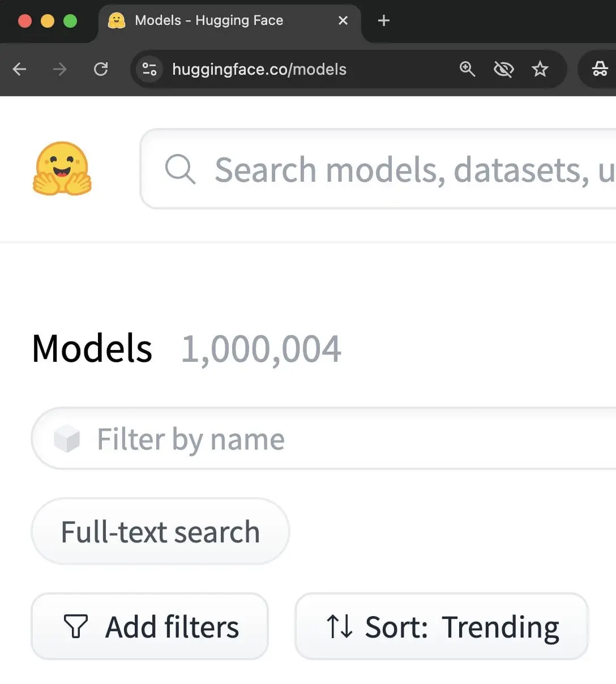Click the huggingface.co/models URL text

[259, 69]
